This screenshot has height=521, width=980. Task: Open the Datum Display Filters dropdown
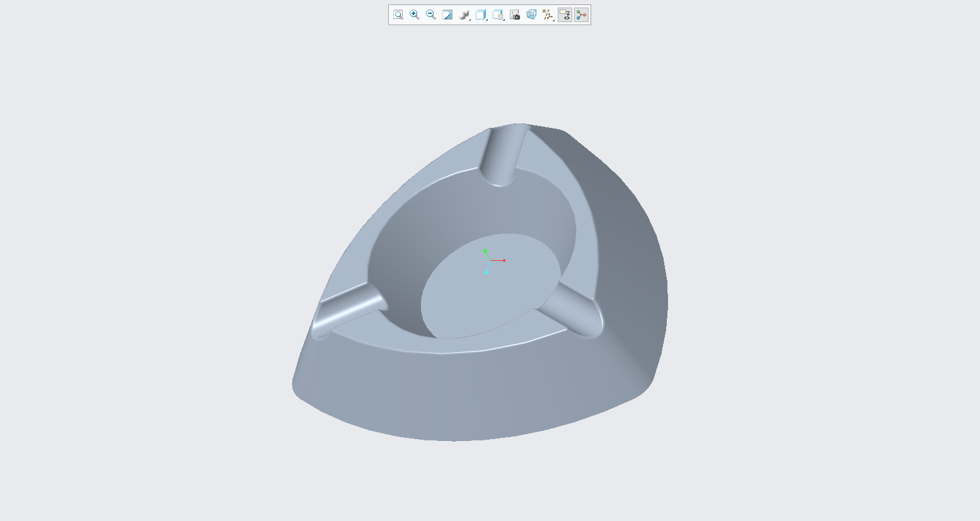click(548, 14)
